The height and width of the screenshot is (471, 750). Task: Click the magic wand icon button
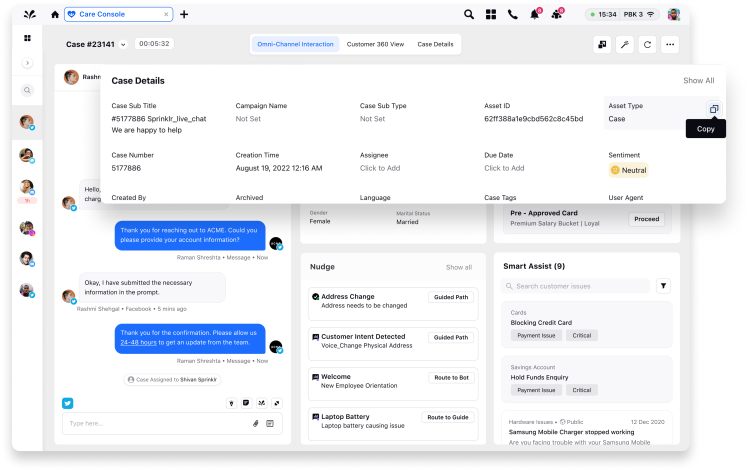click(x=625, y=44)
